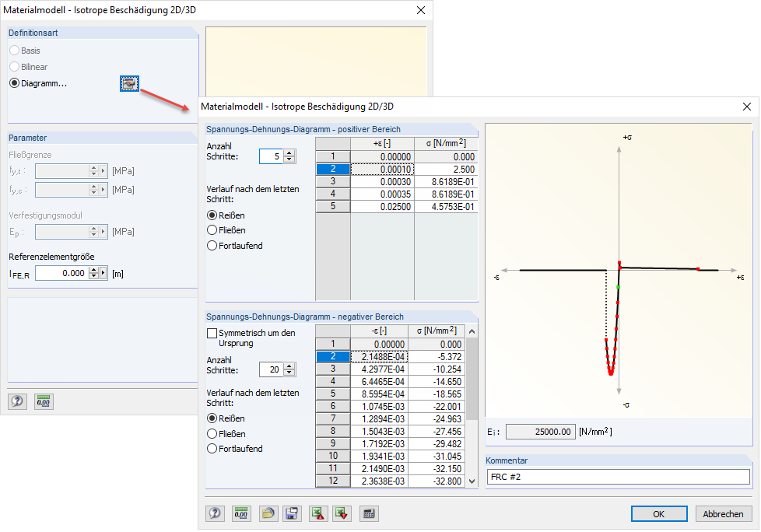Click stepper of positive Anzahl Schritte
761x532 pixels.
coord(289,156)
